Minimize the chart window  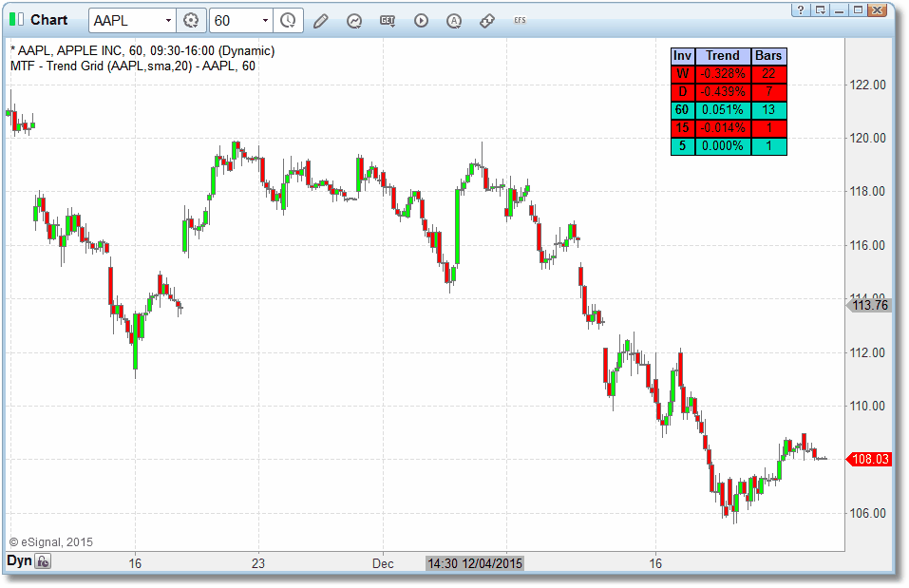coord(839,9)
